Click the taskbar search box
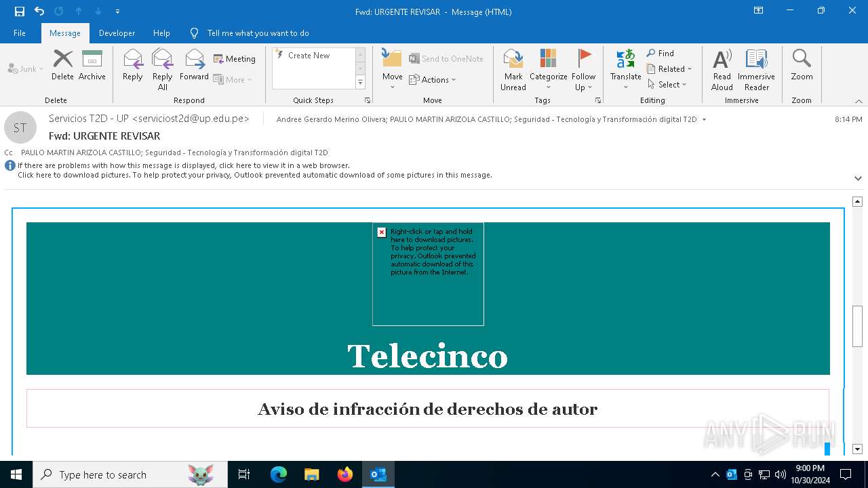Screen dimensions: 868x488 pos(130,474)
